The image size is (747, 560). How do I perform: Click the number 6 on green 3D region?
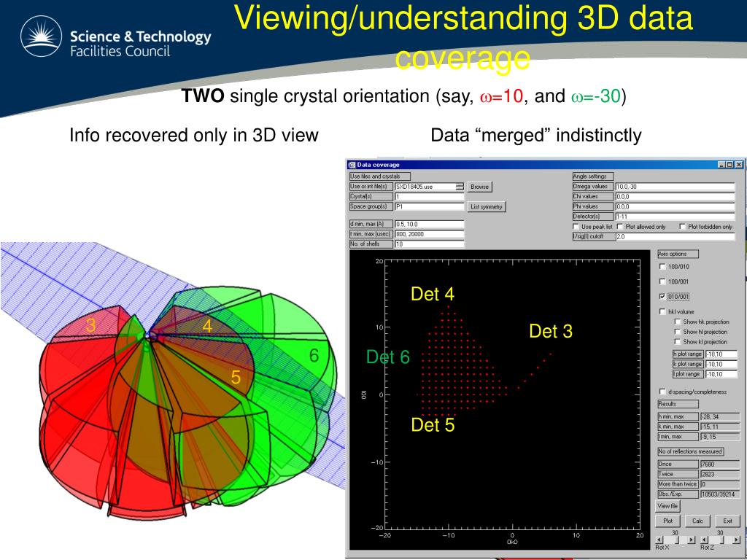tap(314, 355)
